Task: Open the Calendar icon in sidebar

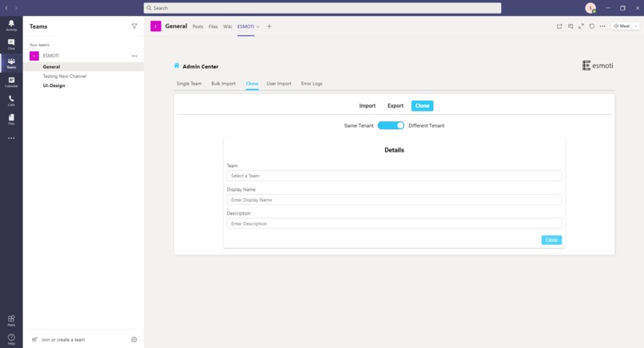Action: 11,81
